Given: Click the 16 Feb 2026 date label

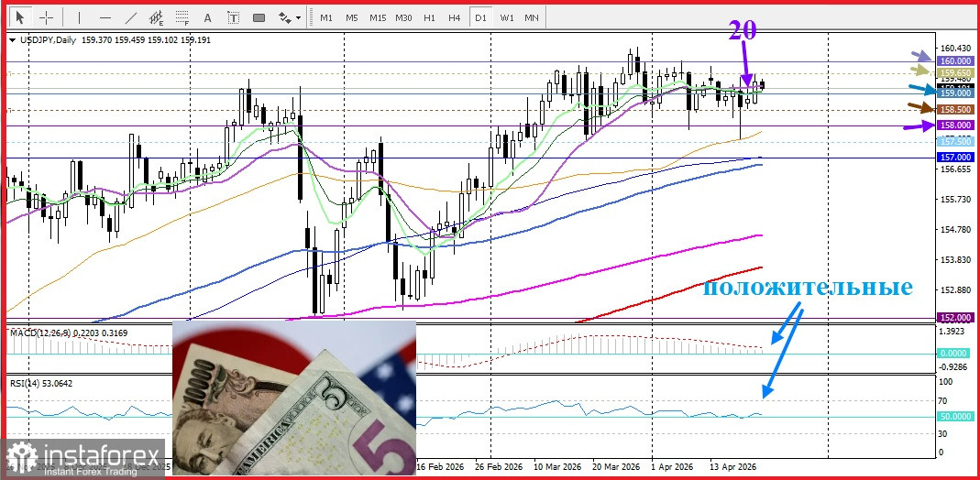Looking at the screenshot, I should (443, 467).
